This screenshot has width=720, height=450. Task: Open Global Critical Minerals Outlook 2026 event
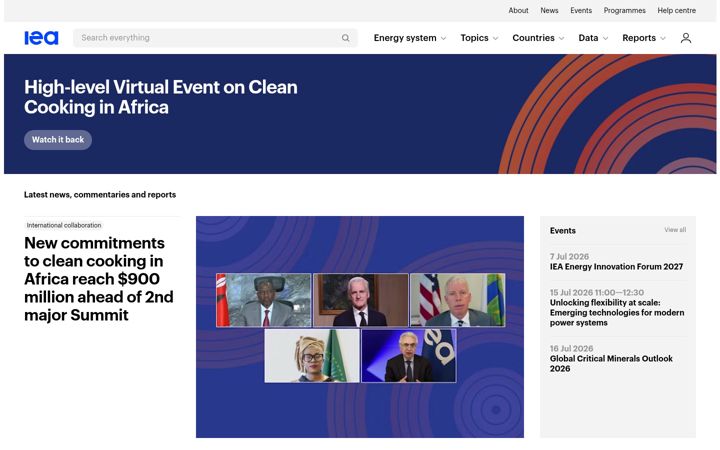click(611, 364)
